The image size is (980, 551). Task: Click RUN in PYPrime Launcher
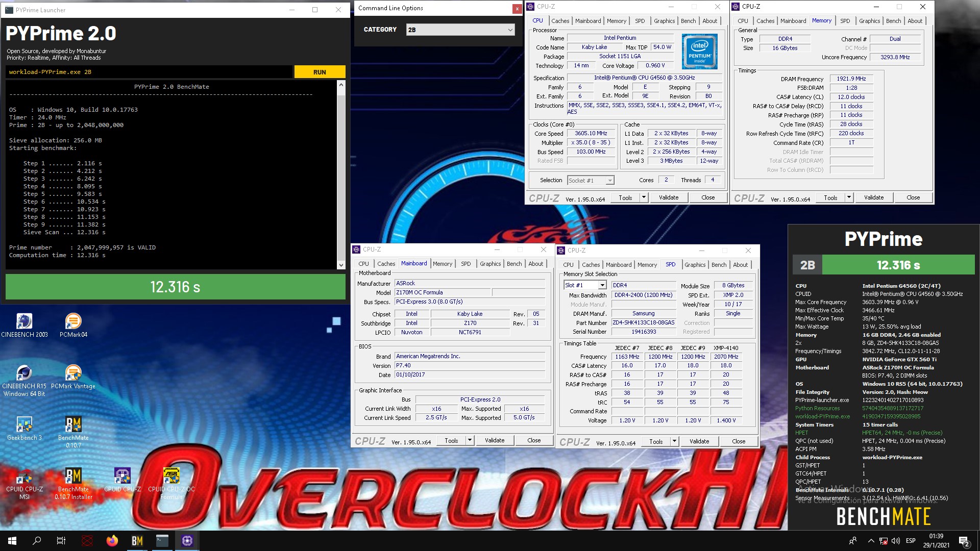pyautogui.click(x=320, y=72)
